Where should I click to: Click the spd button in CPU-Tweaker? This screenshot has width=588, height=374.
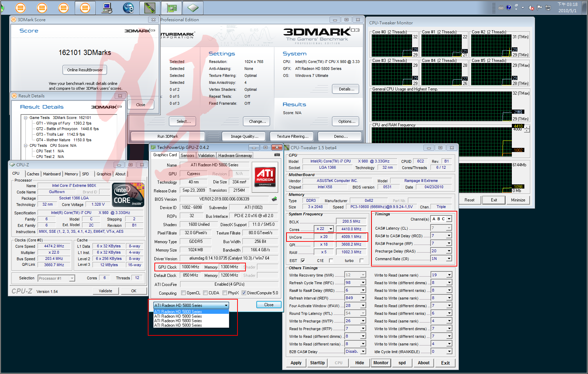coord(402,363)
